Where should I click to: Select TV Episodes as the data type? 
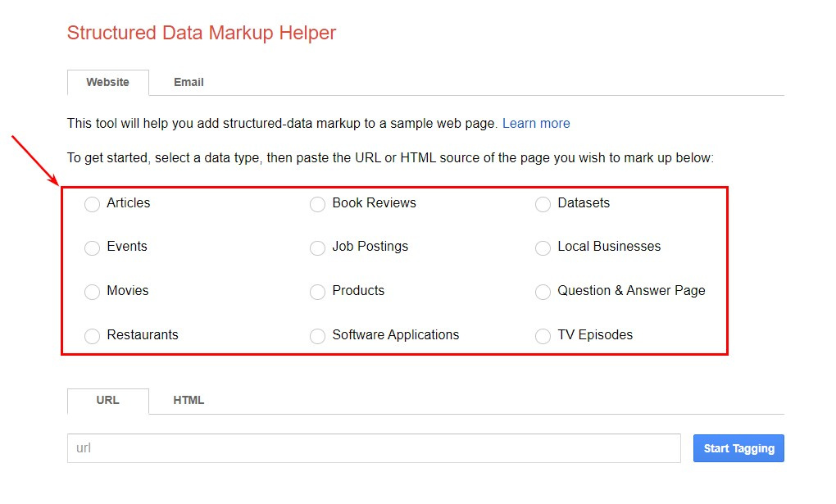pos(543,336)
